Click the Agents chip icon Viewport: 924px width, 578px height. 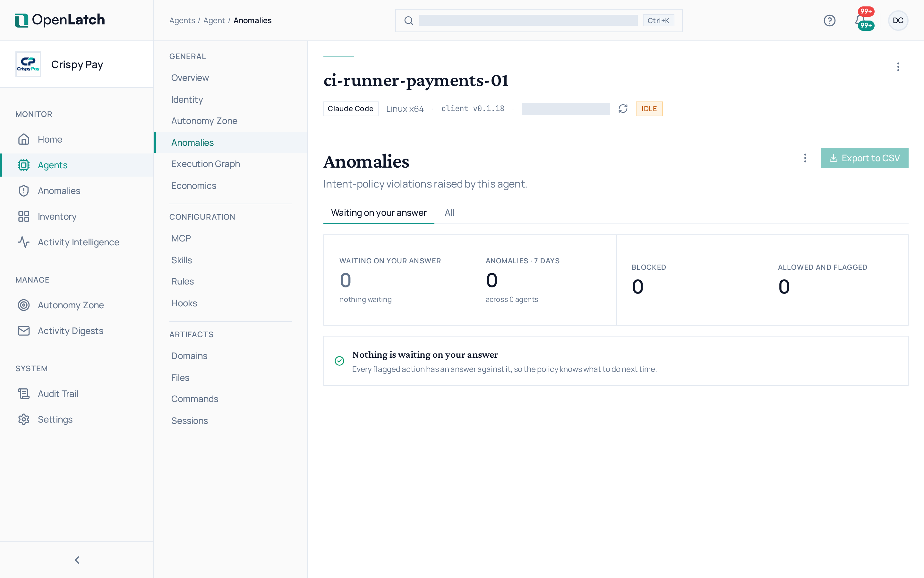[24, 165]
